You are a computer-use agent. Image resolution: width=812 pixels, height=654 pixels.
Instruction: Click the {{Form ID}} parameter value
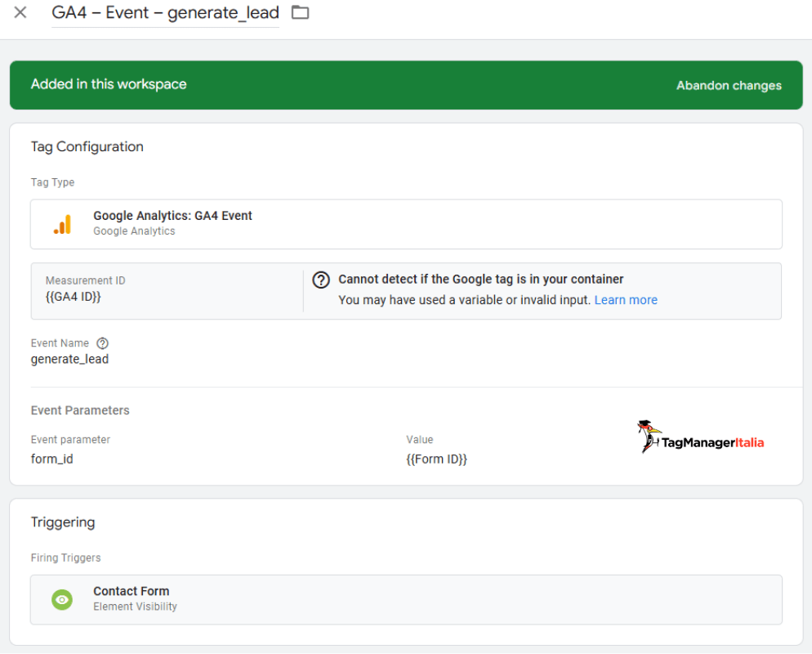pos(436,459)
